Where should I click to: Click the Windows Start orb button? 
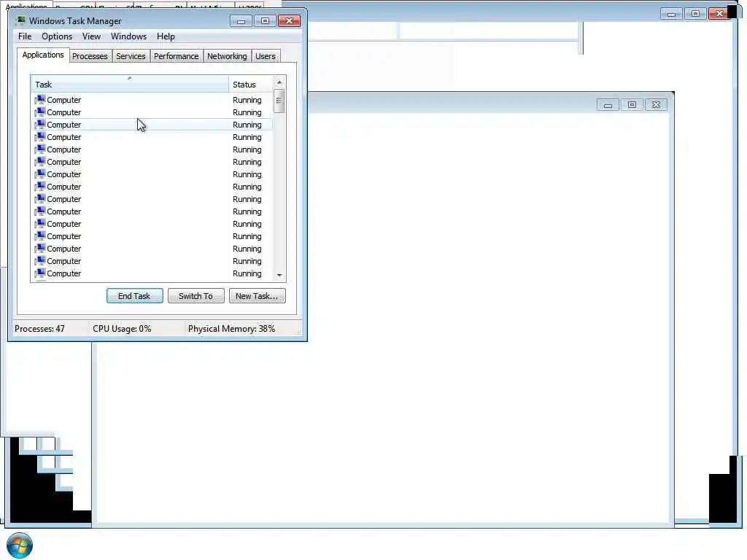(20, 545)
